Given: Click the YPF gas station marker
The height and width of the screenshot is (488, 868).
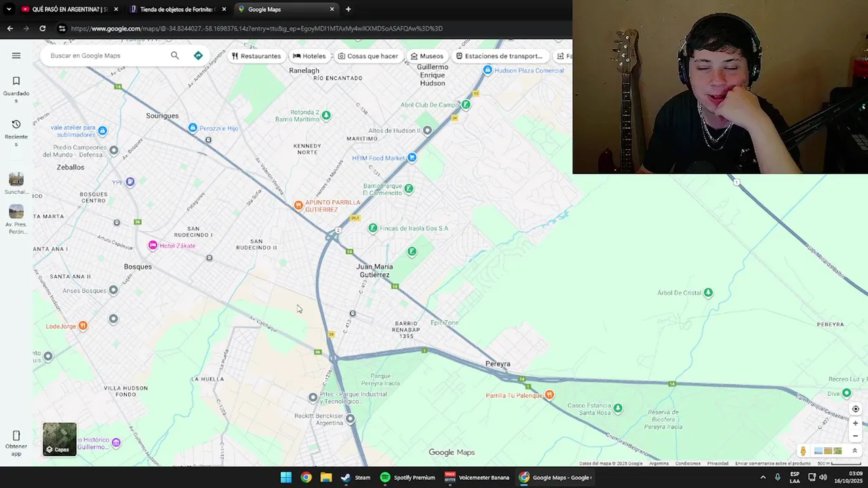Looking at the screenshot, I should click(x=130, y=182).
